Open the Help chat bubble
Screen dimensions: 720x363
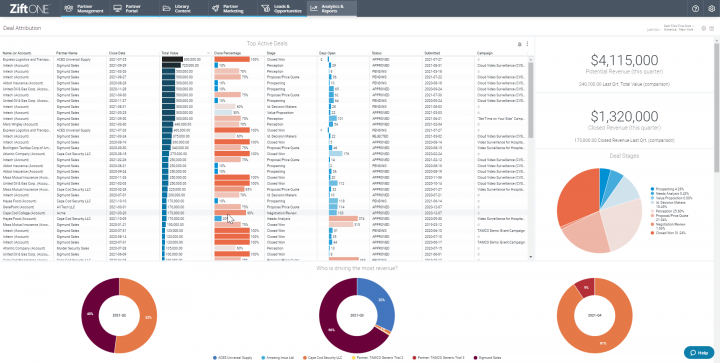(698, 352)
